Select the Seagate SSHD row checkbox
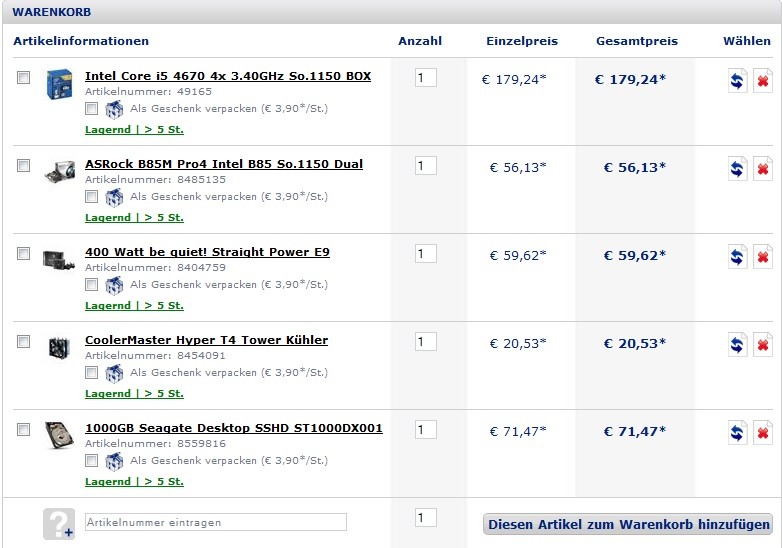The height and width of the screenshot is (548, 782). (x=23, y=429)
